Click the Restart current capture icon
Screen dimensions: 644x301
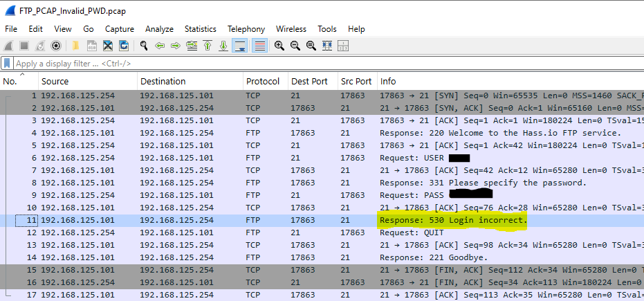[x=40, y=46]
